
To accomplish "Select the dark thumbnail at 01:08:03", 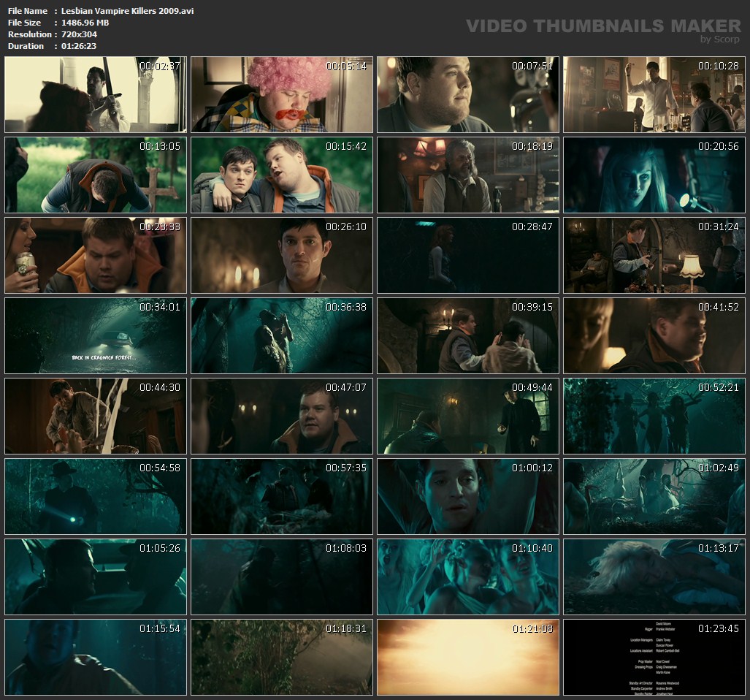I will coord(282,577).
